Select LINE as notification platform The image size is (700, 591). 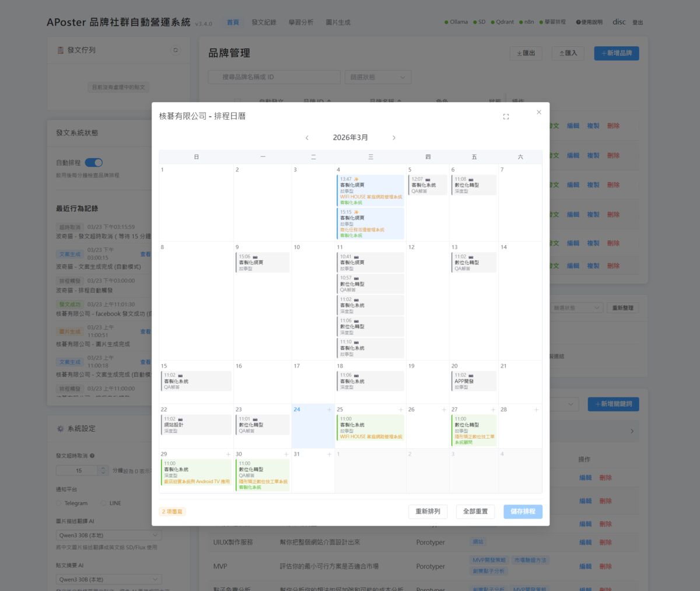coord(111,503)
